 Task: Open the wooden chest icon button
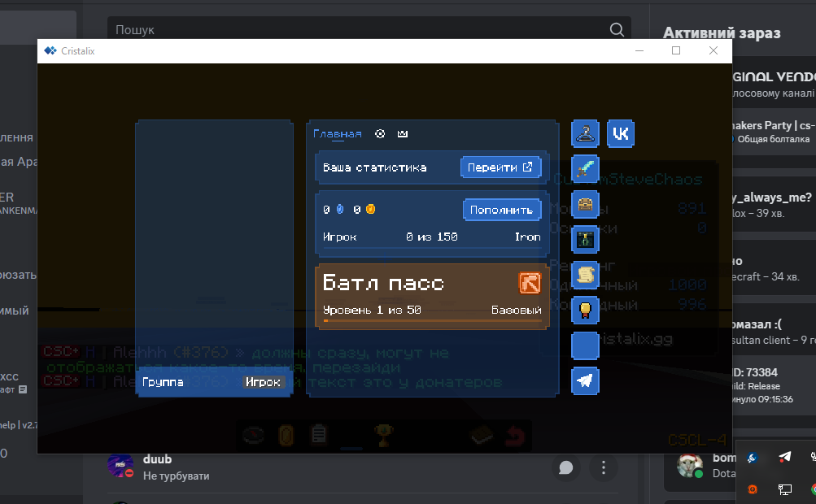[x=585, y=204]
